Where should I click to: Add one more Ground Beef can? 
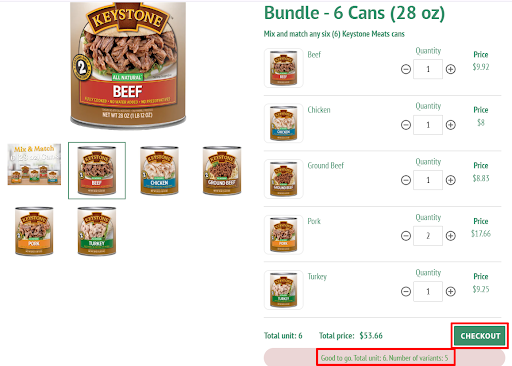451,180
